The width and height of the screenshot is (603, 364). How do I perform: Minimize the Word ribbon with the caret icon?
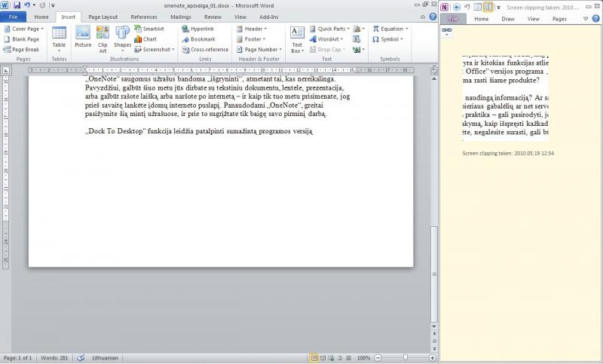[x=423, y=17]
